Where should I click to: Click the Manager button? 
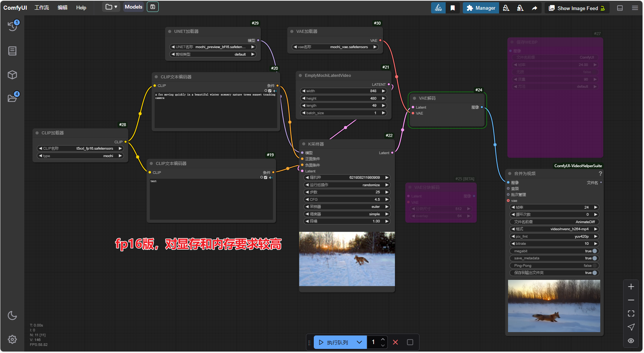coord(481,8)
